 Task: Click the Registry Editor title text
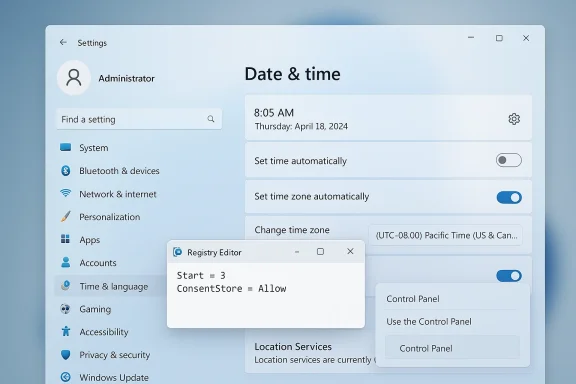(214, 252)
